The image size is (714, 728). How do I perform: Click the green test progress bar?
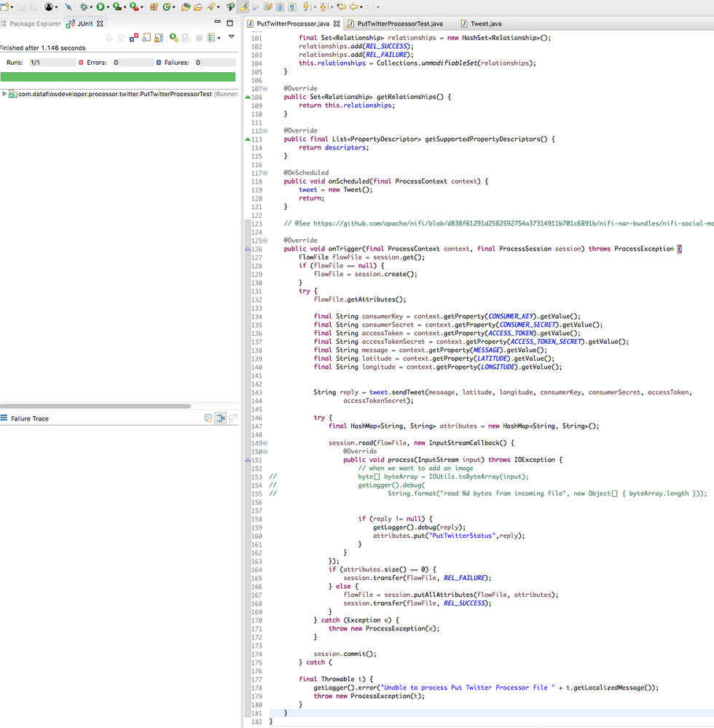click(x=117, y=76)
